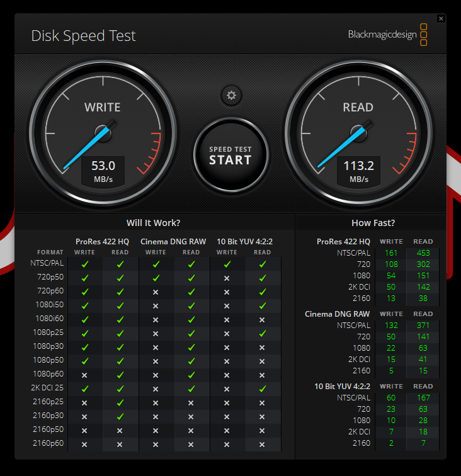Click the Cinema DNG RAW 720p60 write cross
This screenshot has width=461, height=476.
(156, 292)
